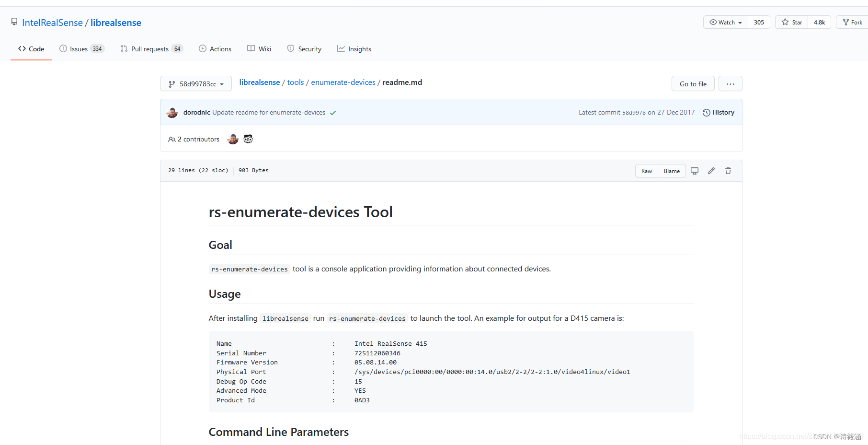Open the dependabot contributor avatar

point(248,139)
